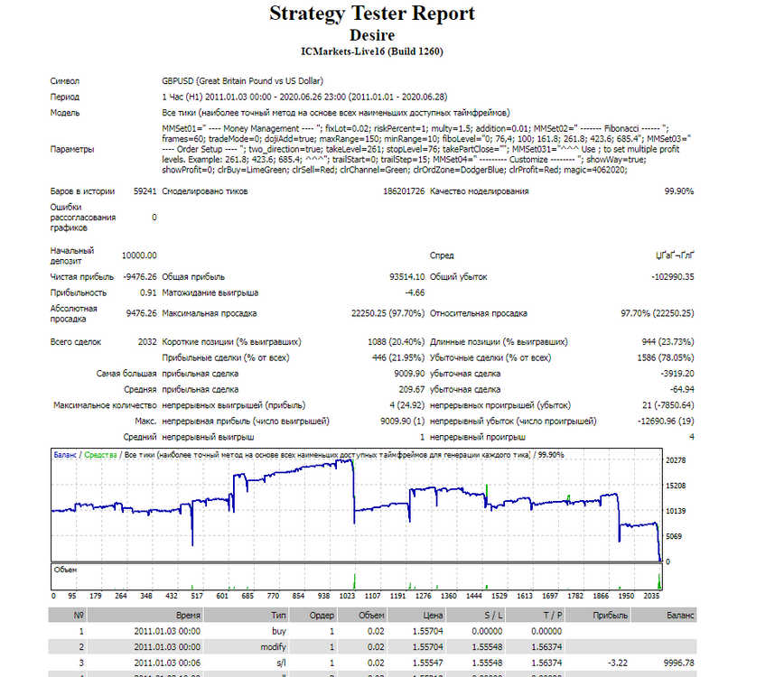Click the 'buy' type in row 1
The height and width of the screenshot is (677, 784).
[x=279, y=631]
